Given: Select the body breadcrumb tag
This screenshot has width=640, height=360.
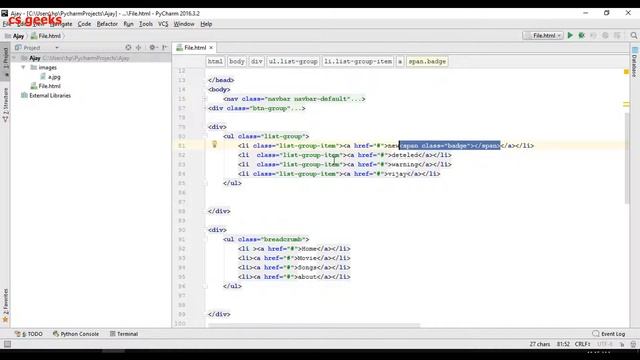Looking at the screenshot, I should pyautogui.click(x=237, y=62).
